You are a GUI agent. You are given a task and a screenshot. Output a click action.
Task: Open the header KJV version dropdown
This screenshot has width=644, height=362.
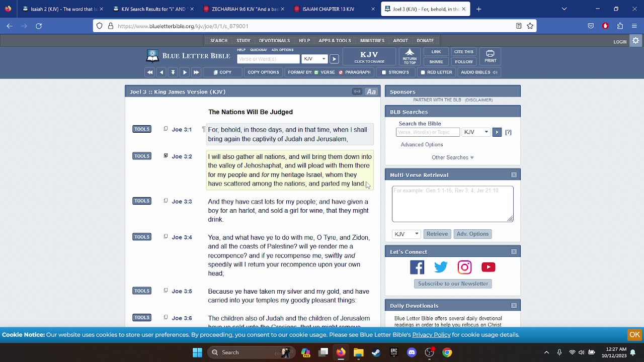(314, 59)
